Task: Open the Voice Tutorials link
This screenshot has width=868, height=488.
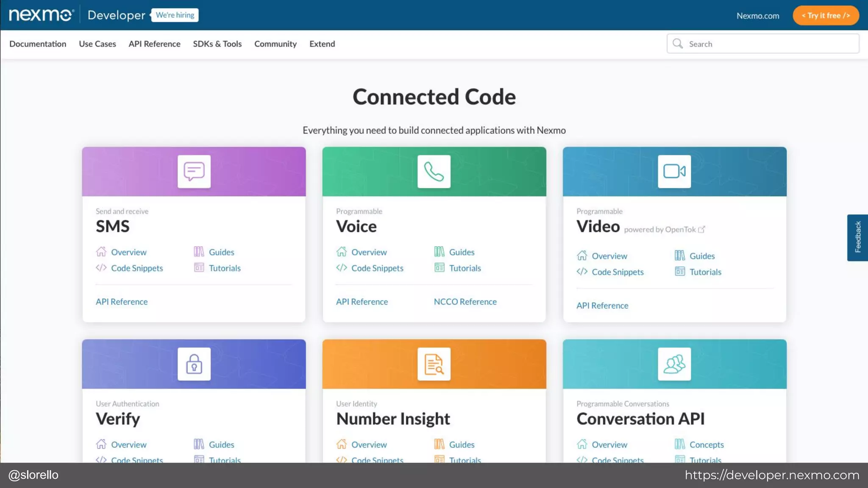Action: click(465, 268)
